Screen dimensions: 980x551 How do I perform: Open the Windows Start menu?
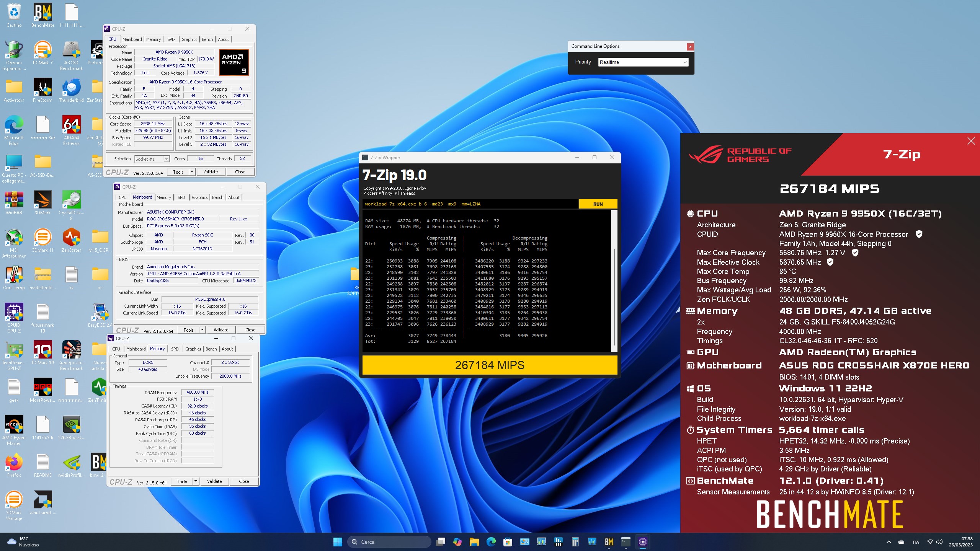tap(338, 541)
